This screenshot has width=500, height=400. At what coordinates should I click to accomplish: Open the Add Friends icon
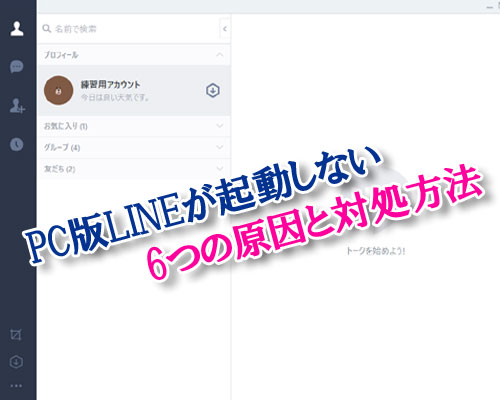tap(17, 106)
